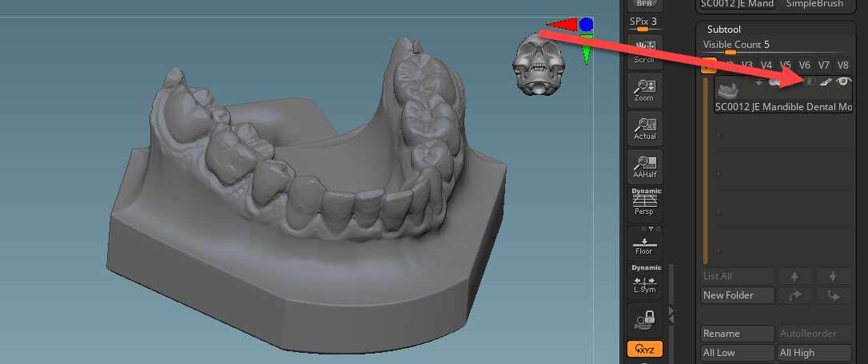Viewport: 868px width, 364px height.
Task: Click the tray divider arrows beside the L.Sym button
Action: coord(671,315)
